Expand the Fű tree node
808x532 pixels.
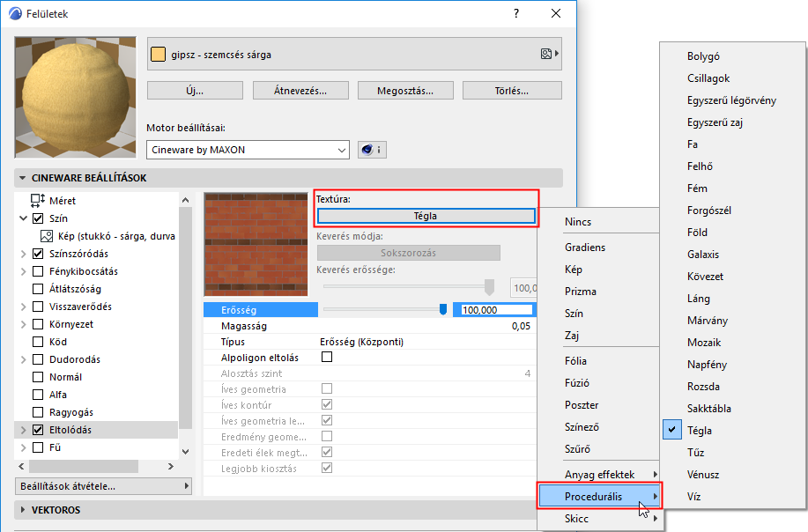point(23,447)
